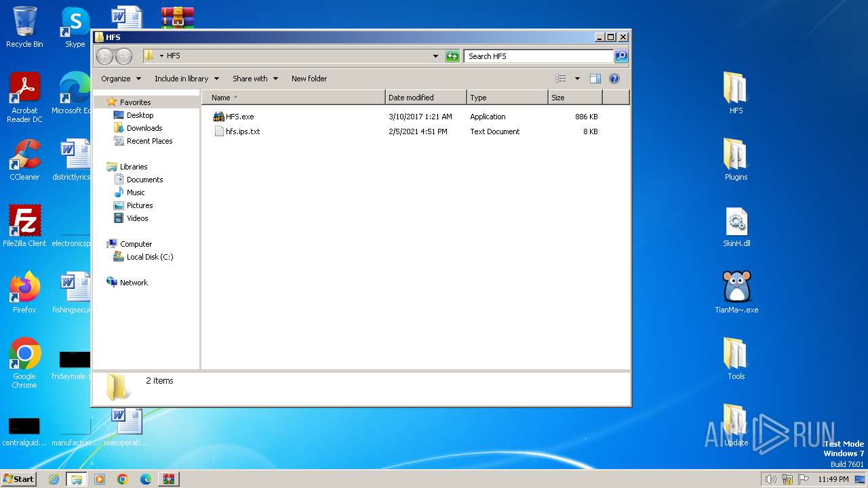The height and width of the screenshot is (488, 868).
Task: Click Windows Explorer taskbar button
Action: (77, 479)
